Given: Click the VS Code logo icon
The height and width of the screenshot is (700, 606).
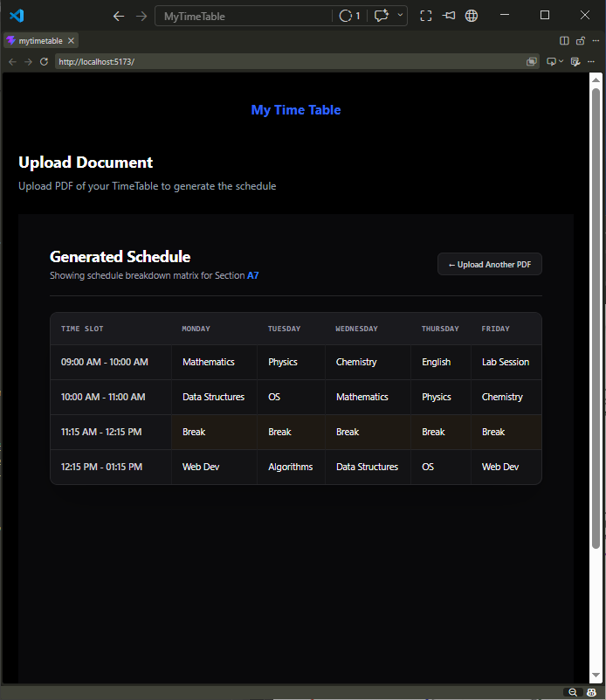Looking at the screenshot, I should point(17,16).
